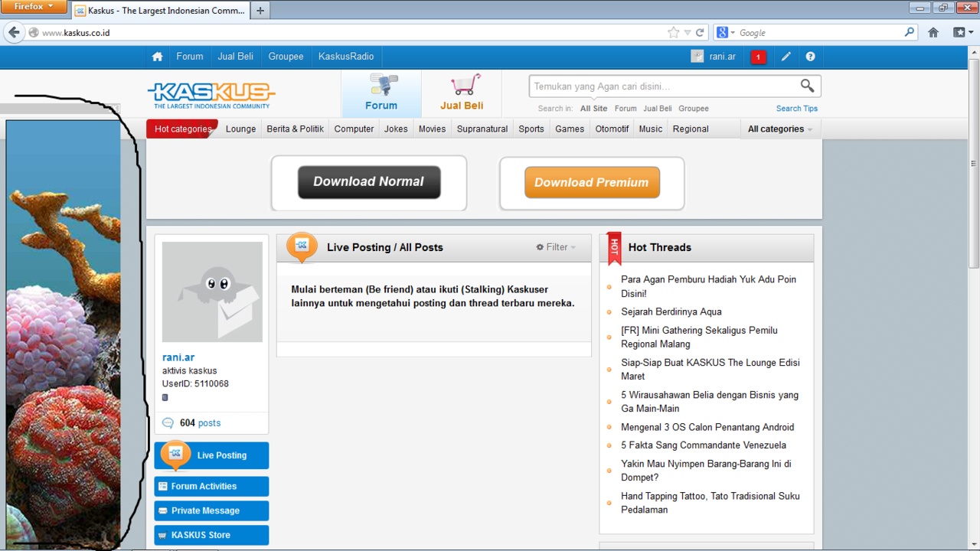Open the search engine selector arrow
The image size is (980, 551).
pos(733,33)
